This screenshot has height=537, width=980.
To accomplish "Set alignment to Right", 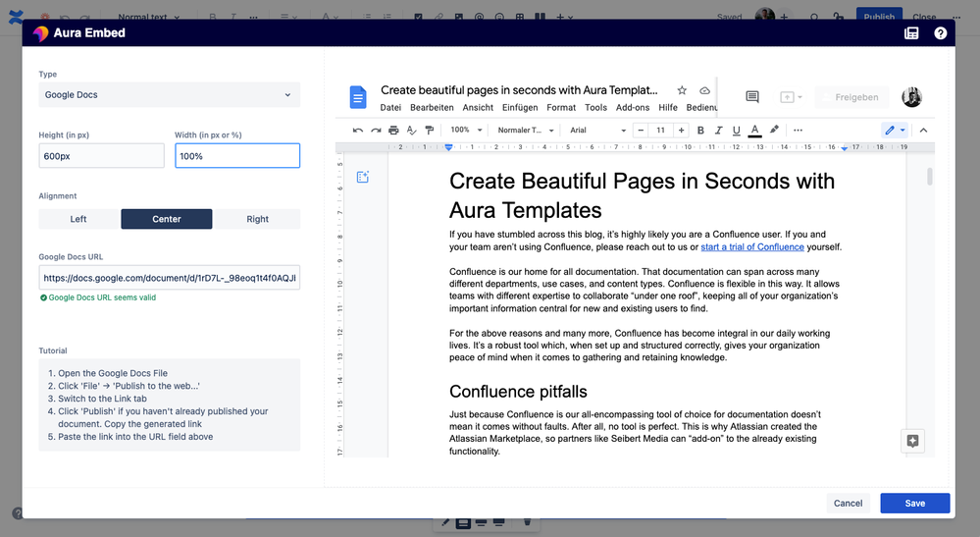I will 257,219.
